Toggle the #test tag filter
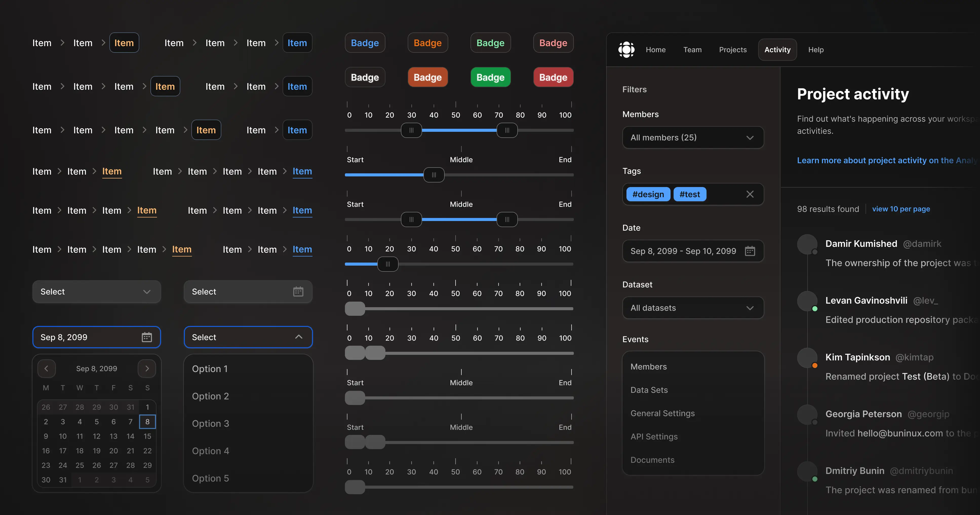 click(x=690, y=194)
